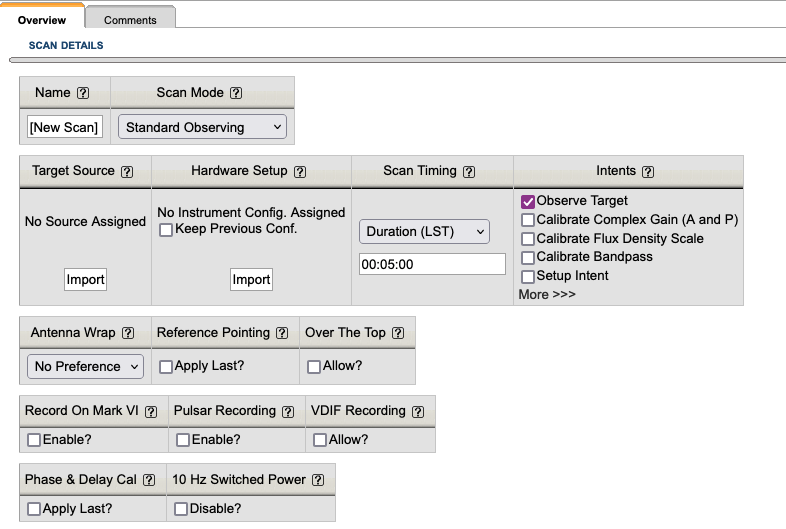Open help for 10 Hz Switched Power
Viewport: 786px width, 529px height.
point(318,480)
